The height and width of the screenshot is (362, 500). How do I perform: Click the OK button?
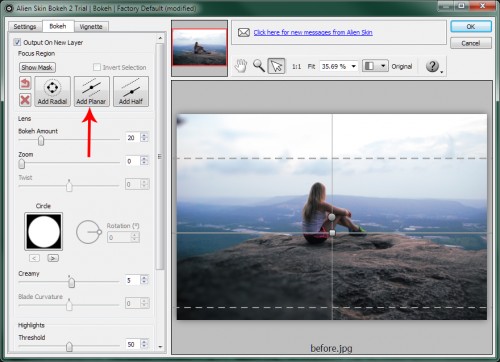[x=471, y=26]
